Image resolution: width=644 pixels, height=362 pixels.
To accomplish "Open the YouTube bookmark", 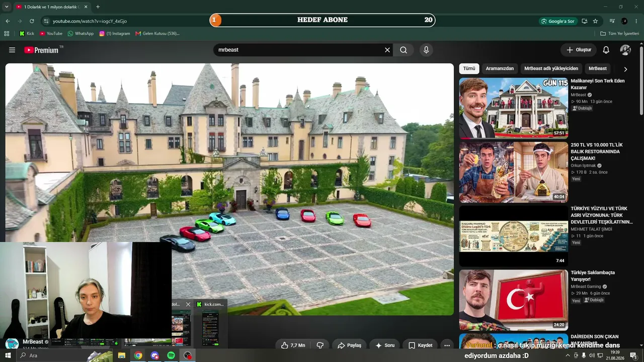I will pyautogui.click(x=51, y=34).
